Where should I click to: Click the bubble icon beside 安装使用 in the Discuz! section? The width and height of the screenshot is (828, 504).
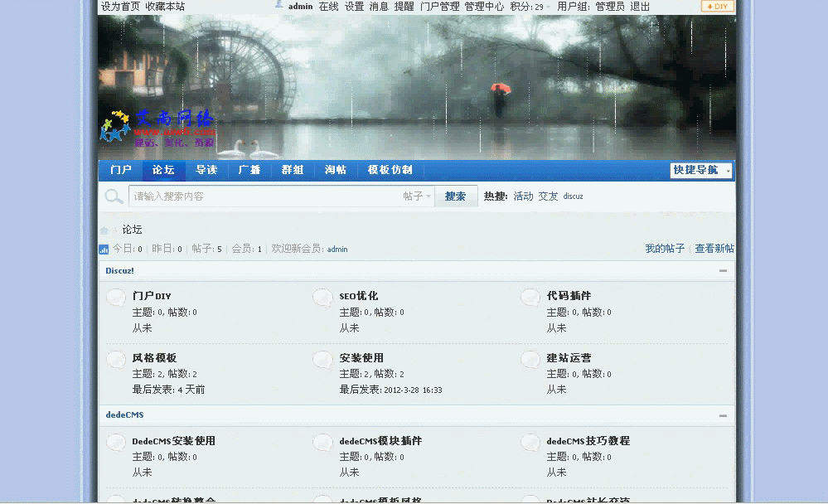point(322,360)
